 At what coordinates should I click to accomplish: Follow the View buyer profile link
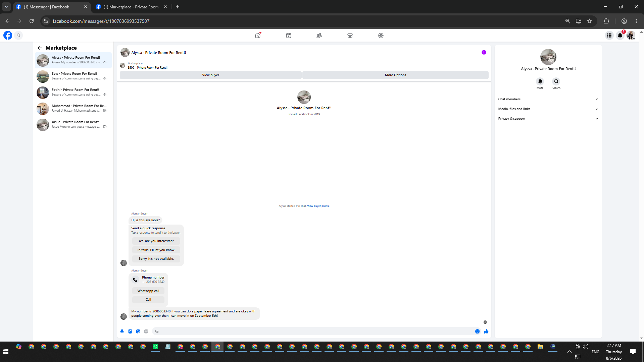click(x=318, y=206)
